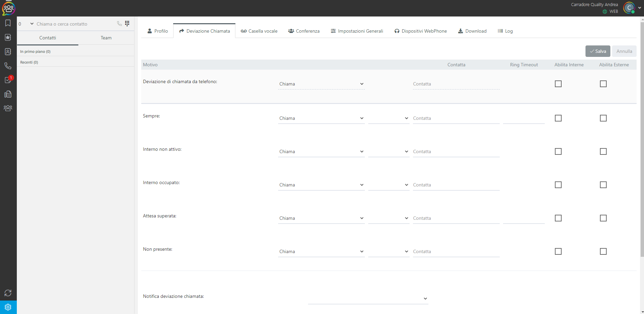The image size is (644, 314).
Task: Check Abilita Interne for Interno non attivo
Action: [558, 151]
